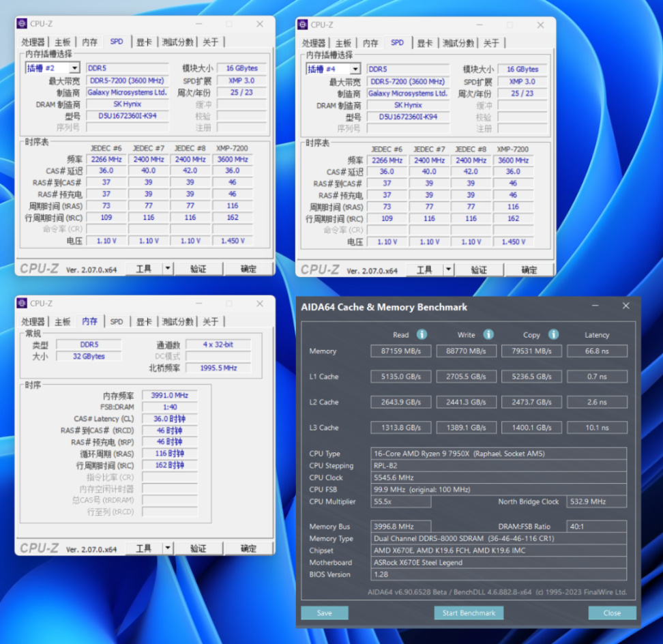The height and width of the screenshot is (644, 663).
Task: Click the 工具 button in the slot #4 window
Action: tap(425, 269)
